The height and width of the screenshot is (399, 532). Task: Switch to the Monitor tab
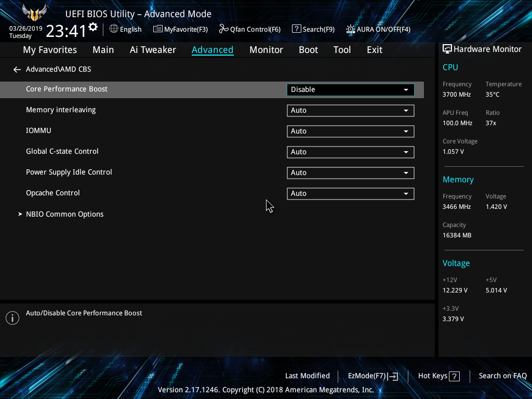point(266,50)
